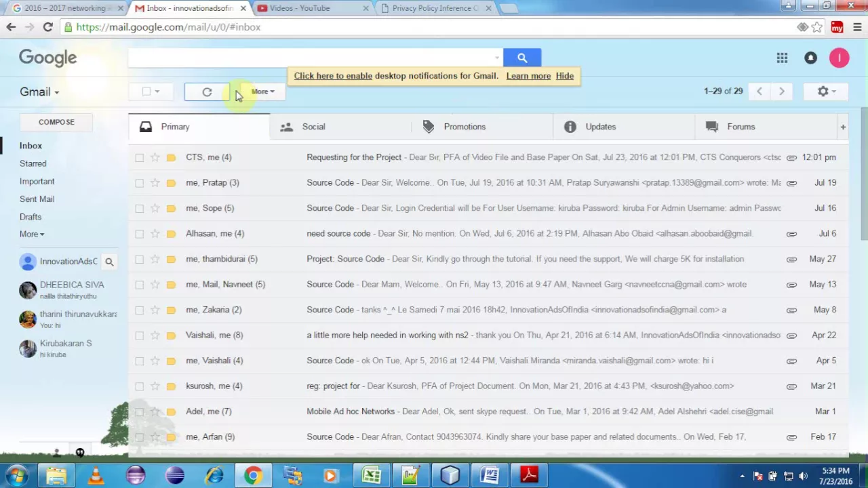Open the Drafts folder
This screenshot has height=488, width=868.
[x=31, y=217]
